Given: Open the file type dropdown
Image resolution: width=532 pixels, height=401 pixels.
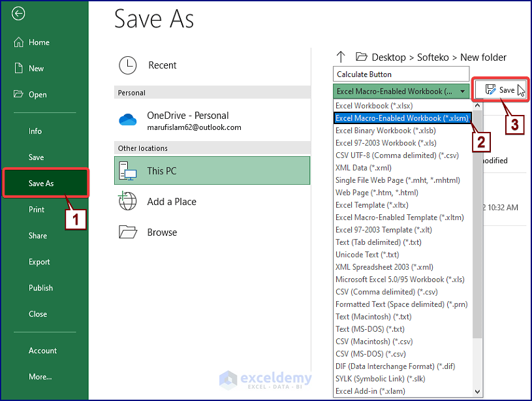Looking at the screenshot, I should point(401,91).
